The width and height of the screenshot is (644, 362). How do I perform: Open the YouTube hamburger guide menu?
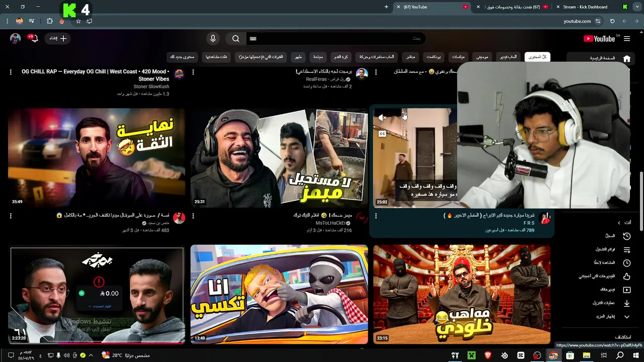coord(627,39)
